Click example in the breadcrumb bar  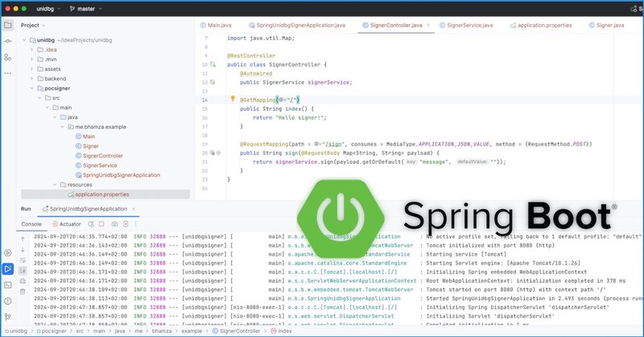click(192, 331)
